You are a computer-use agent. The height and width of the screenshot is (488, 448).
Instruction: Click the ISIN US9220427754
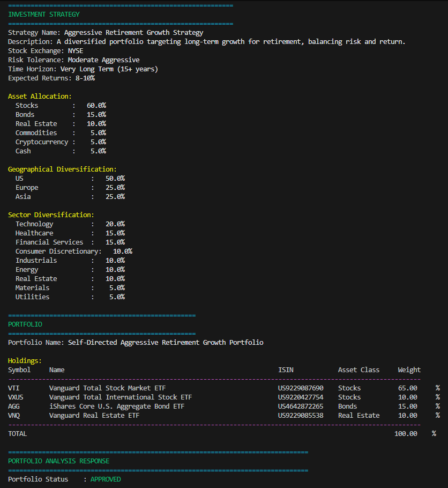(x=301, y=397)
